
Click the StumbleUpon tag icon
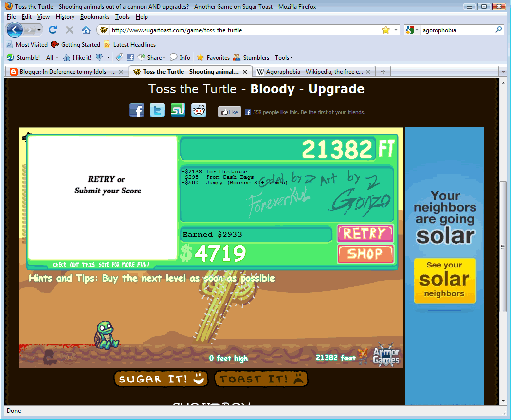coord(119,57)
